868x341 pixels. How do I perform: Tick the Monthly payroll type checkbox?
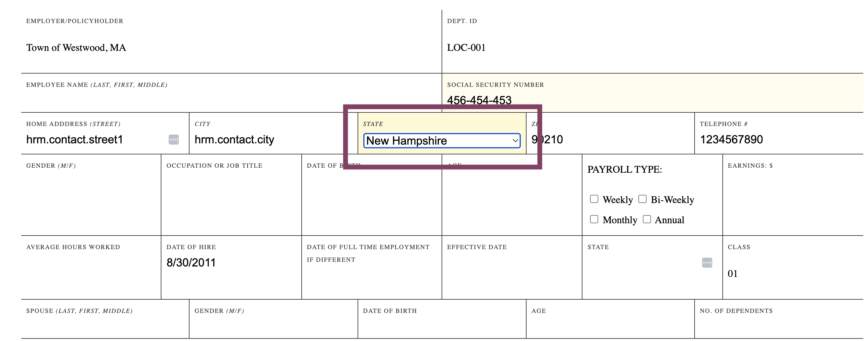[594, 219]
